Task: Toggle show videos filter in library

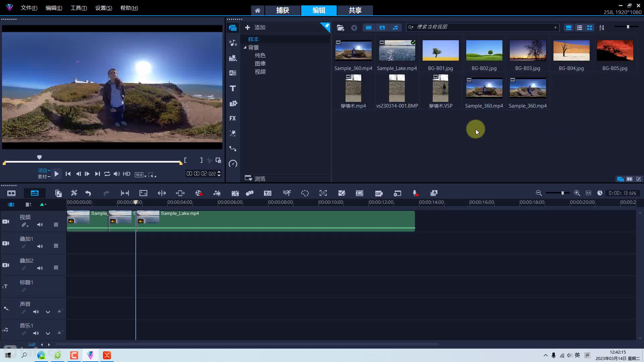Action: 369,27
